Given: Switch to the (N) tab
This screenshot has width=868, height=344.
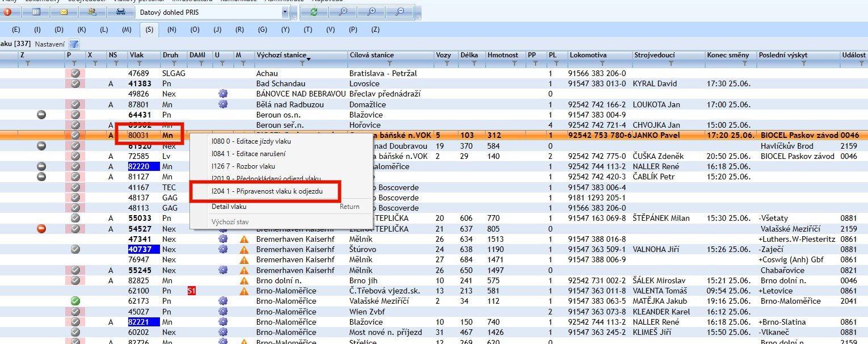Looking at the screenshot, I should 172,30.
